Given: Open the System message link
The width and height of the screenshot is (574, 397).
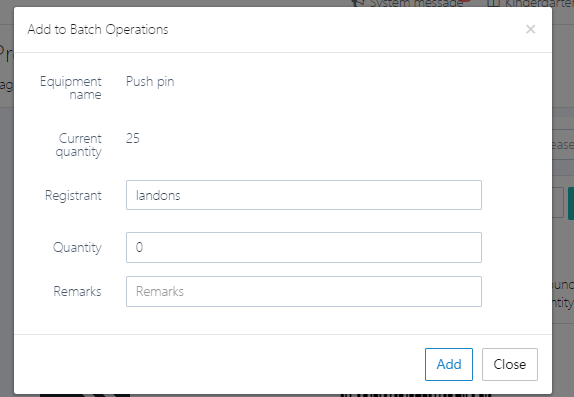Looking at the screenshot, I should tap(416, 3).
